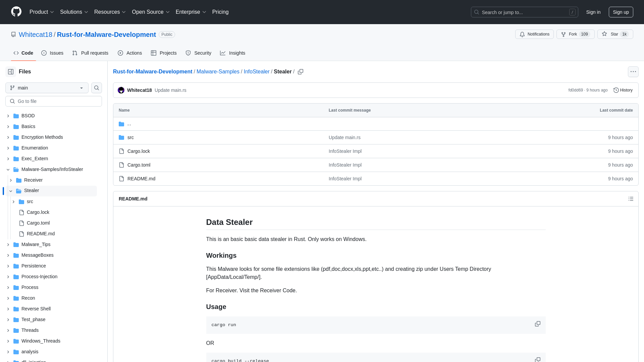Copy the 'cargo run' code snippet
This screenshot has width=644, height=362.
pyautogui.click(x=537, y=324)
